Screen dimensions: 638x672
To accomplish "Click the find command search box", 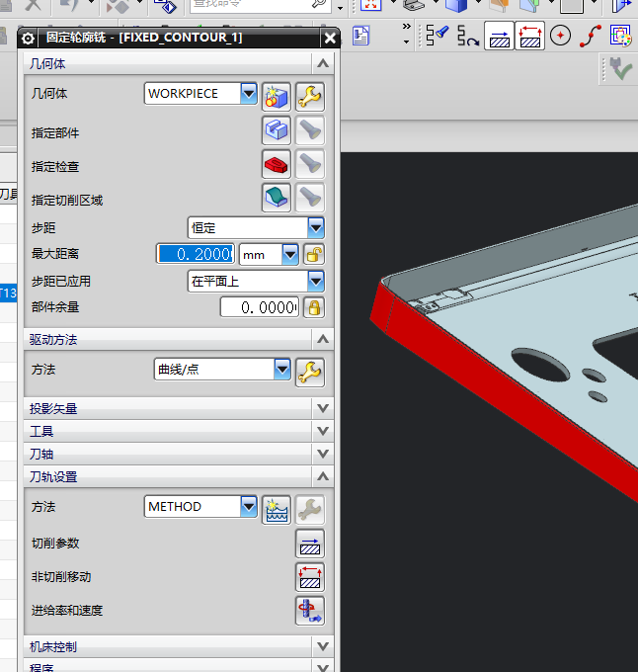I will click(261, 4).
